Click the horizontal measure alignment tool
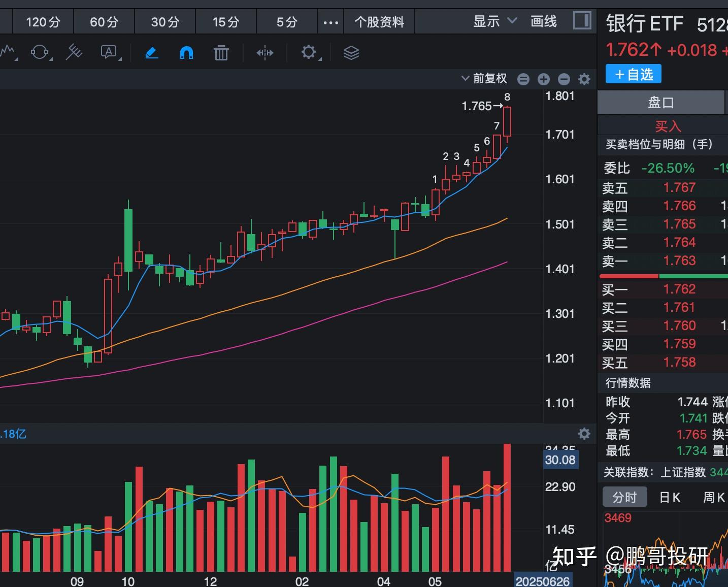 [x=265, y=53]
